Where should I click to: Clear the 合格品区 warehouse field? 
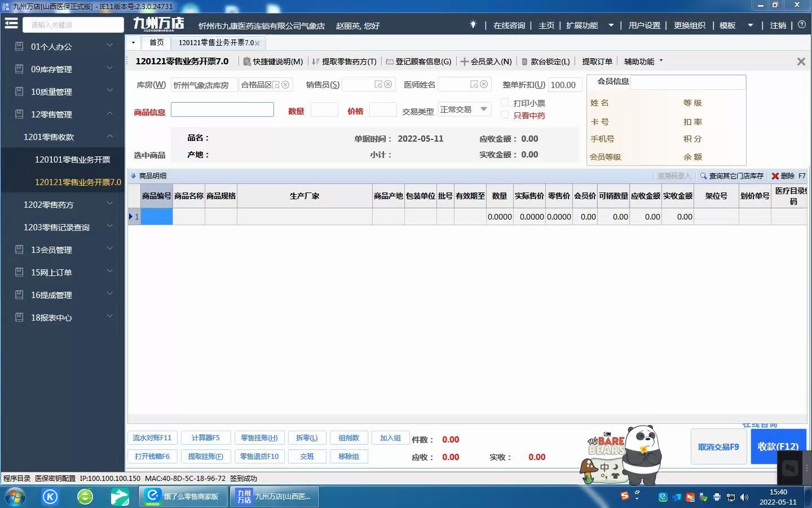tap(285, 85)
